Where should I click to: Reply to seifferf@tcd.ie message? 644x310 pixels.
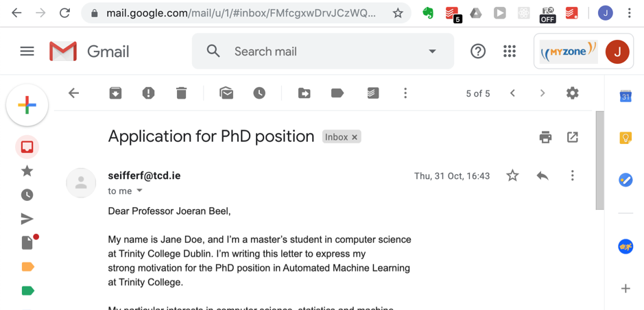[x=542, y=176]
